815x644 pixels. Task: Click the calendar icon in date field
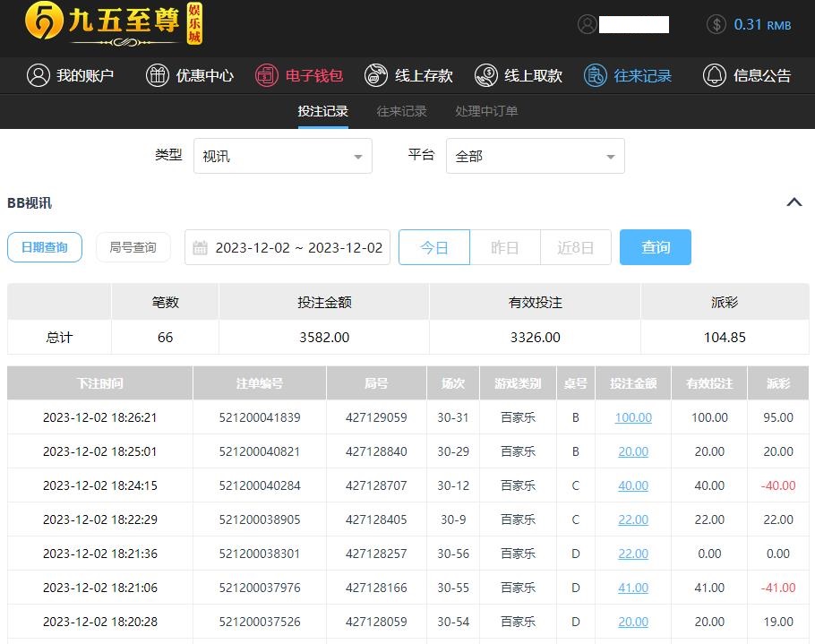[x=200, y=247]
